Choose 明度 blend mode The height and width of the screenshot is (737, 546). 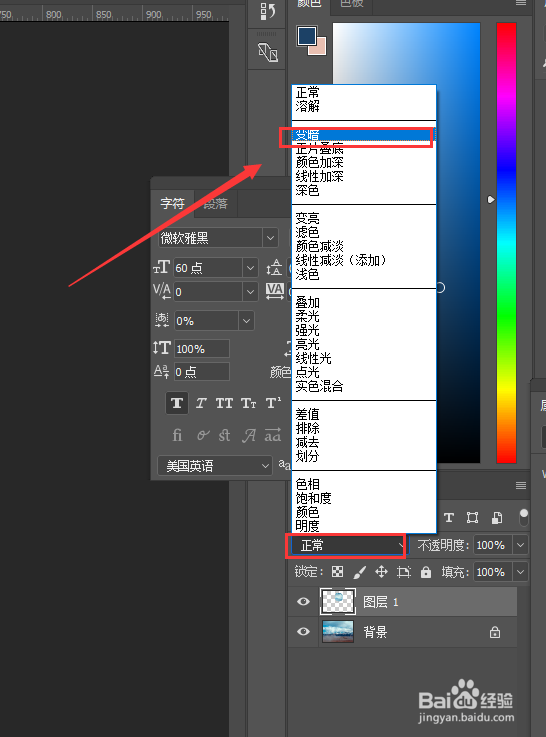pos(364,525)
